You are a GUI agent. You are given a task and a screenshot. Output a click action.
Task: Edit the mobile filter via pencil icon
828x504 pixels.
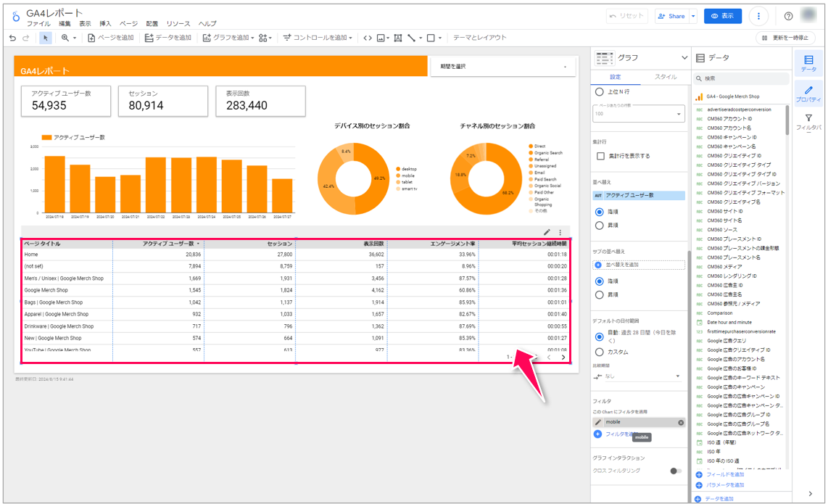pos(597,422)
